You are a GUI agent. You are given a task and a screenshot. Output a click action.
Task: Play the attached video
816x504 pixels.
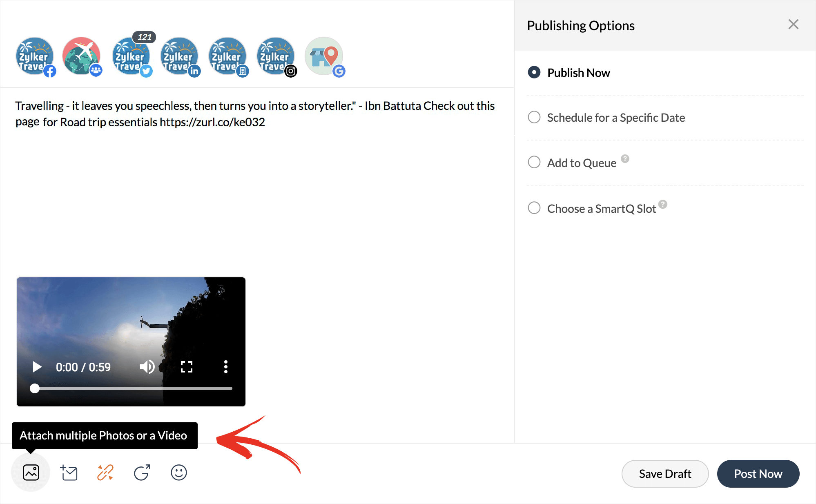(x=37, y=367)
